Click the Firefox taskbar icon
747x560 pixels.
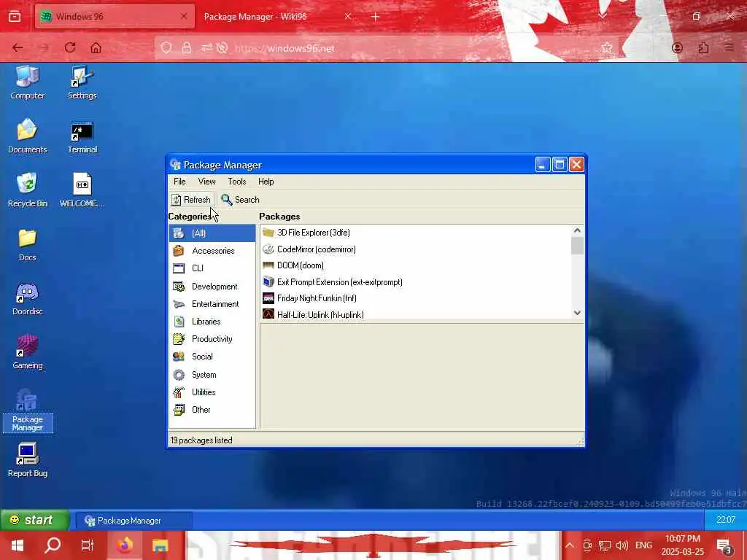click(x=124, y=545)
